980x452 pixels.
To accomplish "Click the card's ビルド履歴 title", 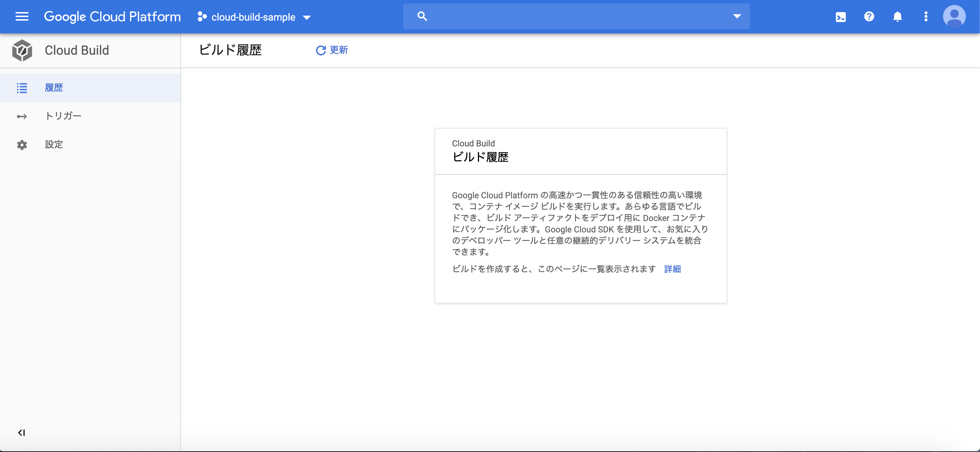I will tap(480, 157).
